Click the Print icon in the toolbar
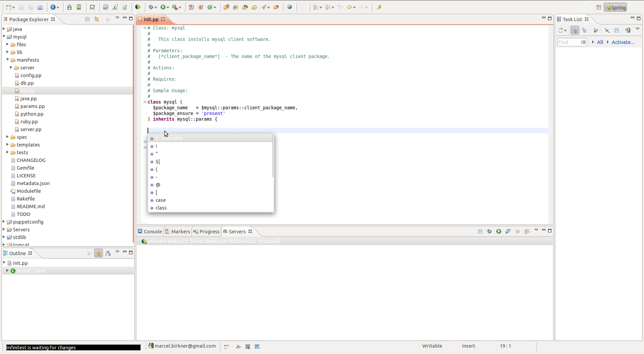Viewport: 644px width, 354px height. click(x=40, y=7)
